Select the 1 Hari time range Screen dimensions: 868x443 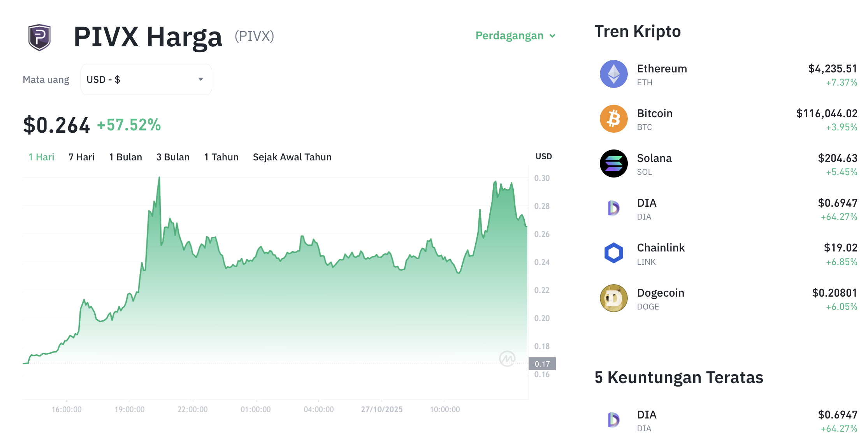[x=41, y=157]
